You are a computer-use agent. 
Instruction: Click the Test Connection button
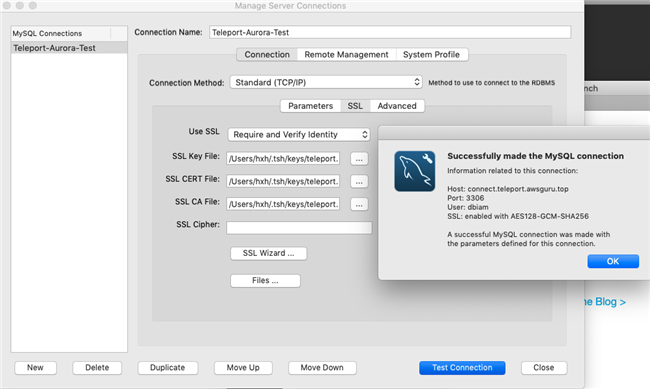(x=462, y=367)
